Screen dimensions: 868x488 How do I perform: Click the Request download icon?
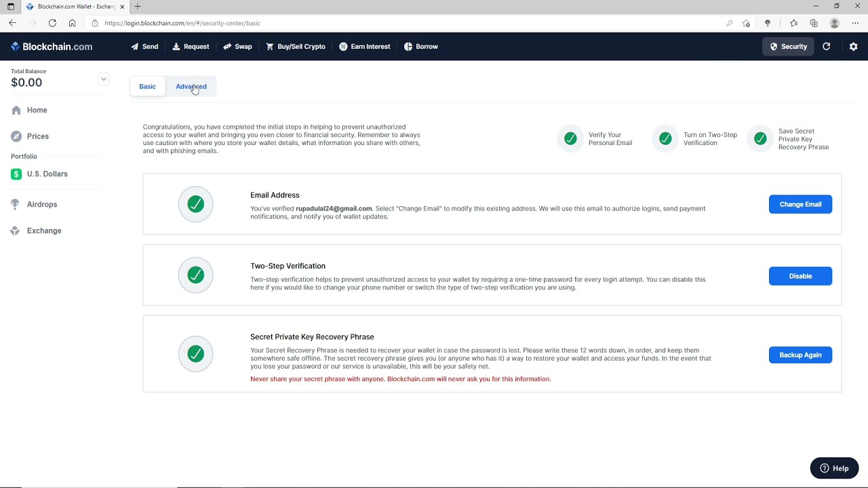[176, 47]
